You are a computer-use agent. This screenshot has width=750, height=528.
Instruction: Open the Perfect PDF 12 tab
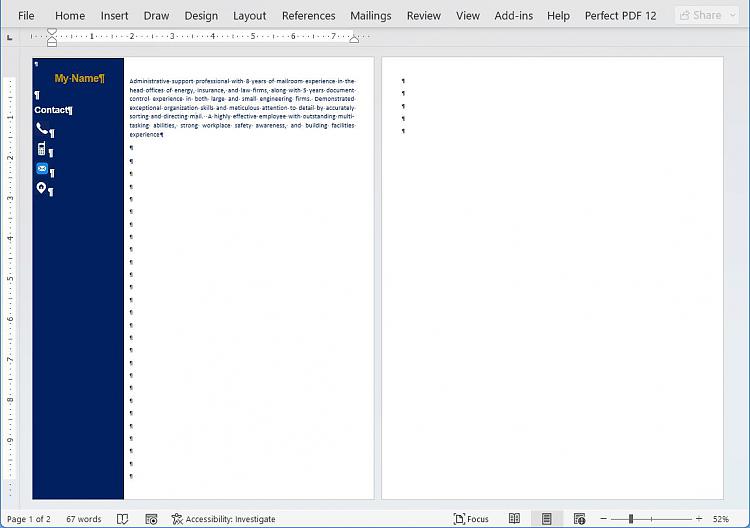[620, 16]
